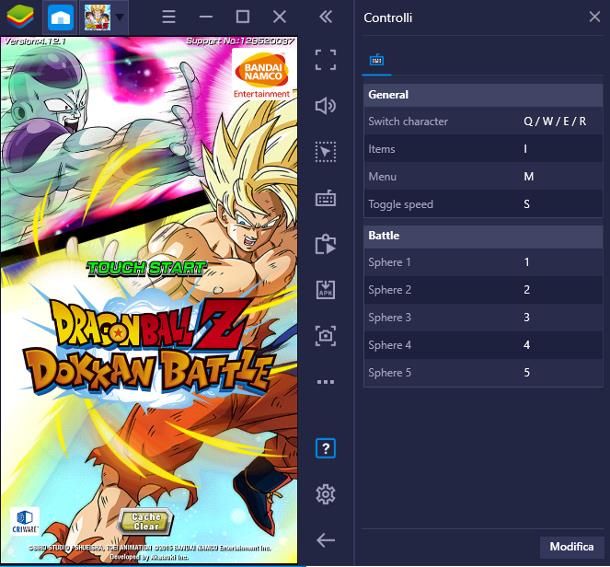Screen dimensions: 610x567
Task: Click the General section header
Action: [x=483, y=95]
